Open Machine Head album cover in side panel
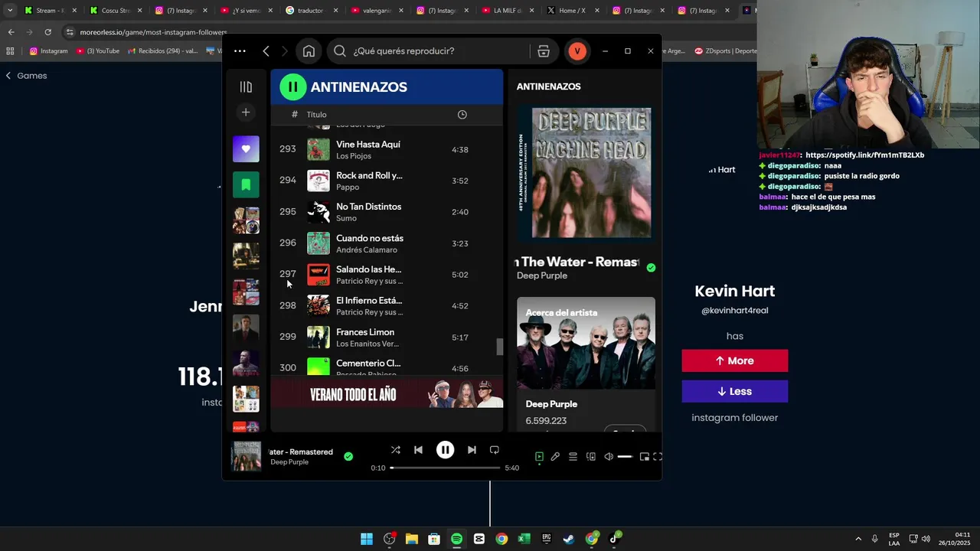Image resolution: width=980 pixels, height=551 pixels. coord(586,173)
